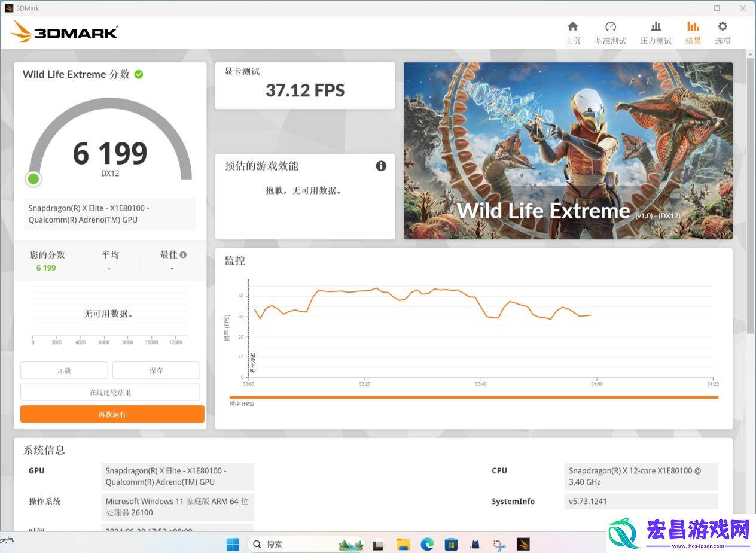The width and height of the screenshot is (756, 553).
Task: Open Snipping Tool from the taskbar
Action: pos(499,545)
